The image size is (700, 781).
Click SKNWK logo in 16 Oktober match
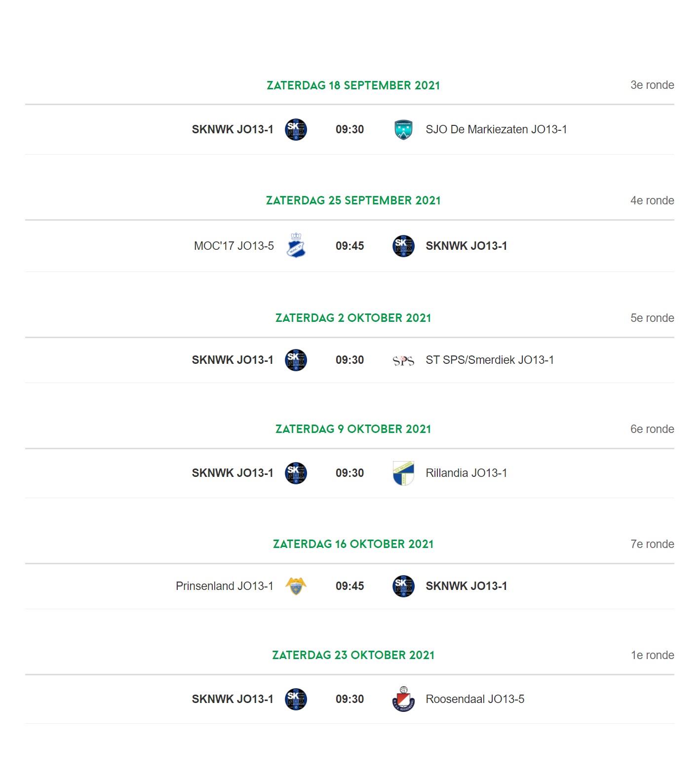coord(403,586)
